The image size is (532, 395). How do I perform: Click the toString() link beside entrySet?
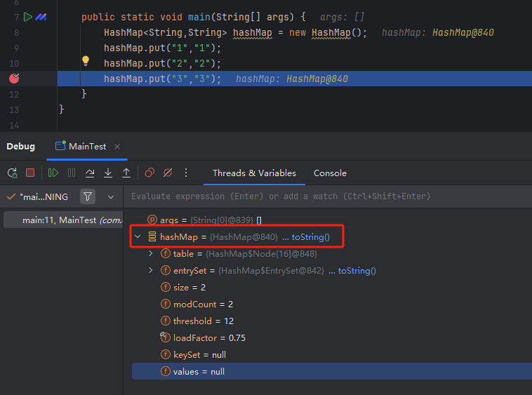coord(357,271)
